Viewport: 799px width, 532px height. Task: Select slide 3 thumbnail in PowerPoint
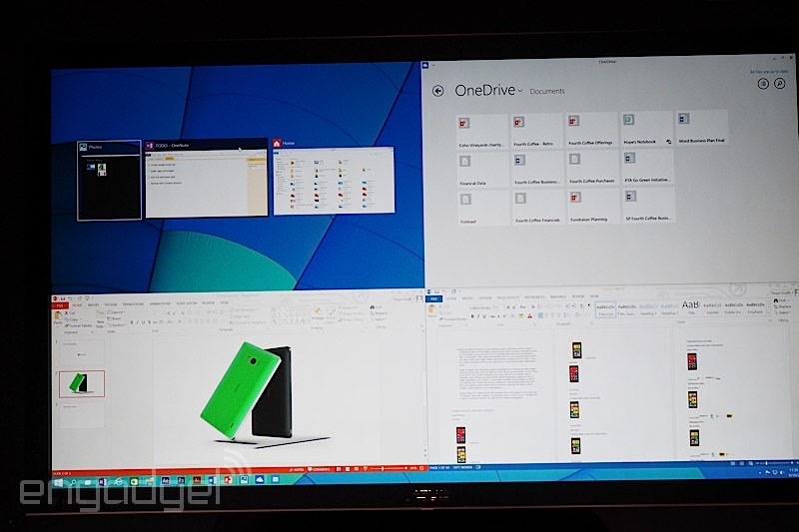[x=82, y=415]
